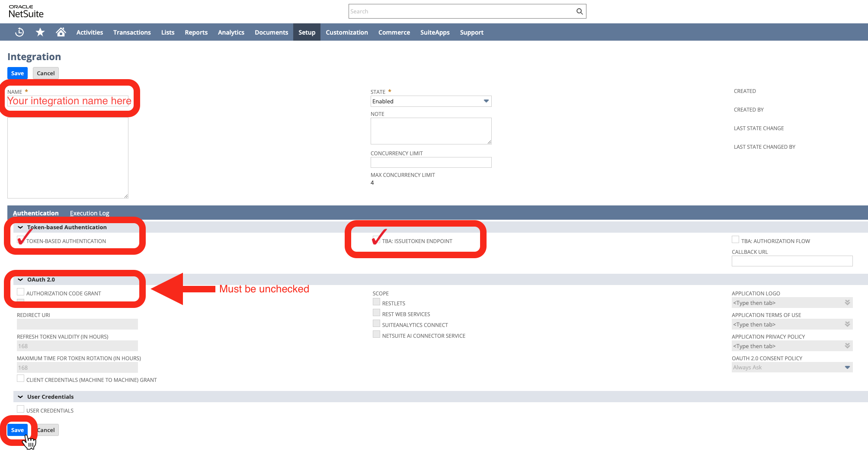Collapse the OAuth 2.0 section arrow
Screen dimensions: 868x474
[x=20, y=279]
